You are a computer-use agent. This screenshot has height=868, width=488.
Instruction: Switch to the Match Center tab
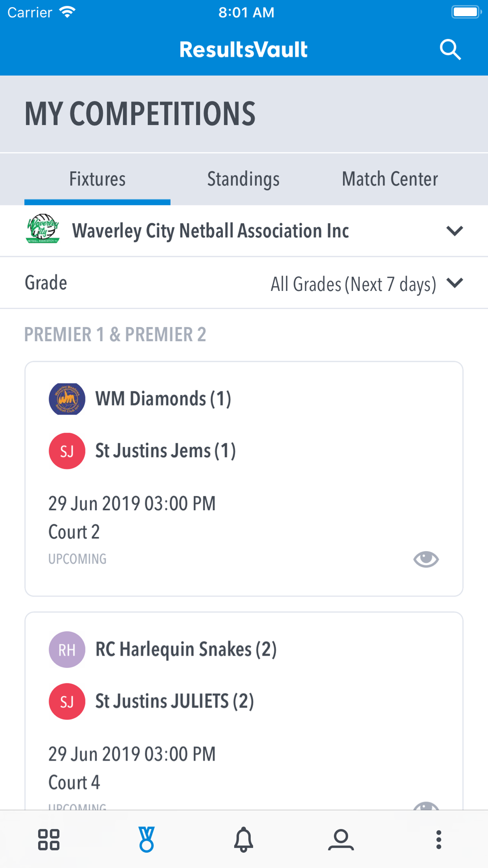pyautogui.click(x=390, y=179)
